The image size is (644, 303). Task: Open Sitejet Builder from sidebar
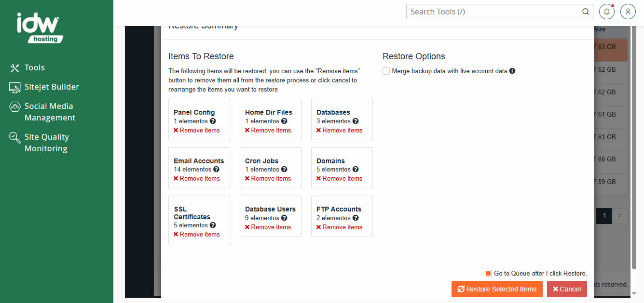(x=51, y=87)
